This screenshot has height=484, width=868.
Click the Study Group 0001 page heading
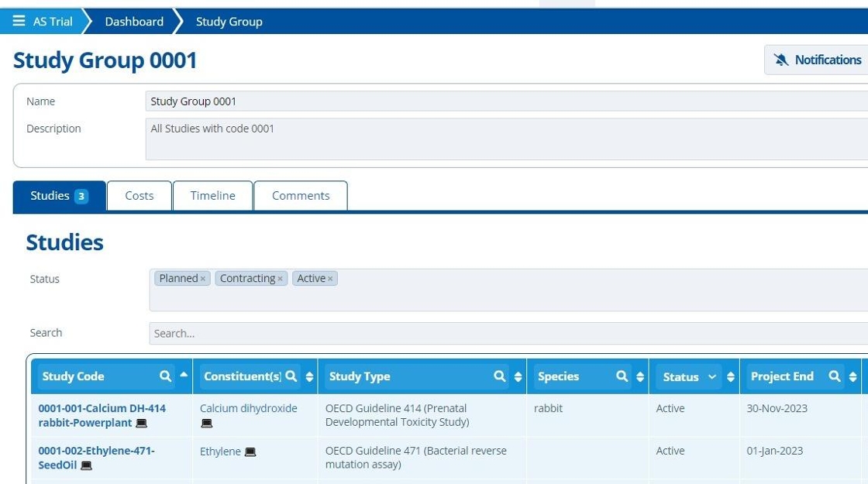[x=105, y=60]
